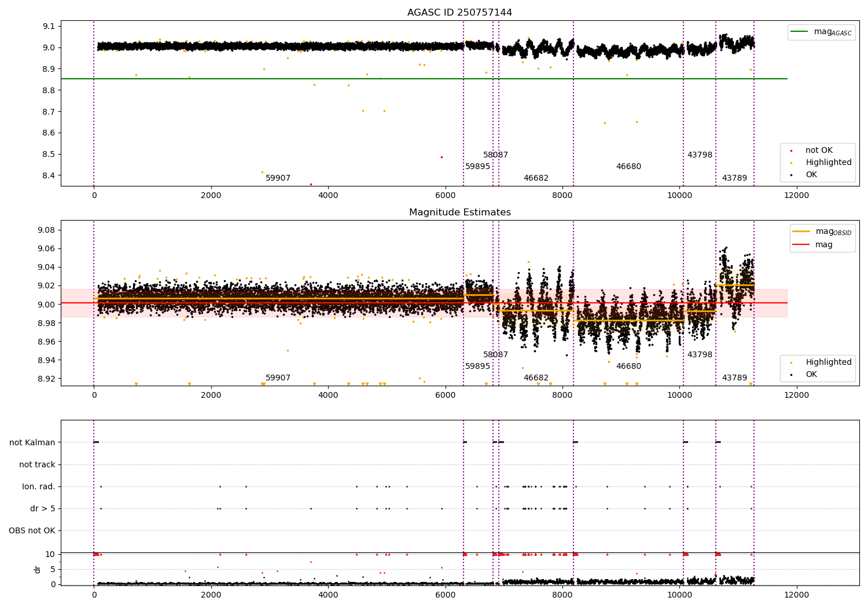Click 58087 in the Magnitude Estimates plot
This screenshot has height=608, width=868.
[x=495, y=355]
